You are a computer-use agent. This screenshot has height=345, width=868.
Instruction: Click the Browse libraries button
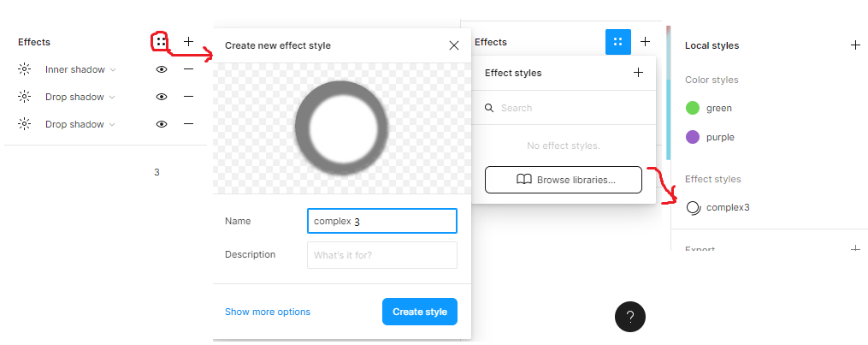564,180
